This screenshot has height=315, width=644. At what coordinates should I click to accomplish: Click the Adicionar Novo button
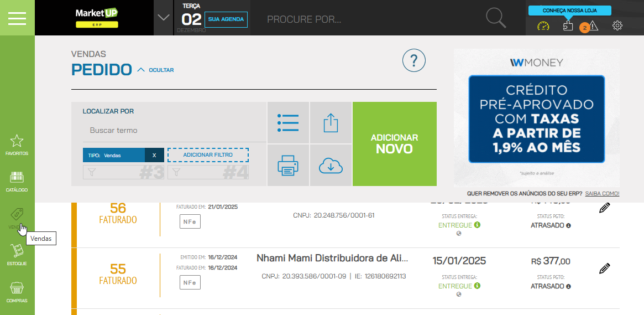[x=394, y=144]
